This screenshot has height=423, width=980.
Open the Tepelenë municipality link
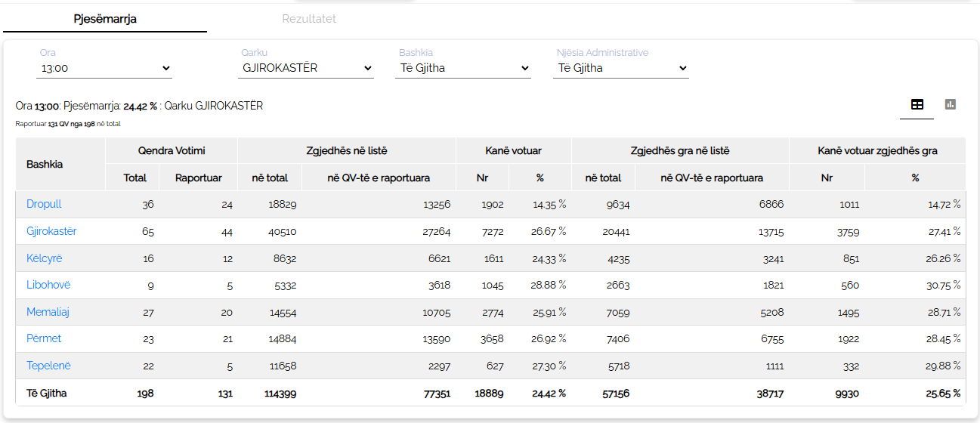[x=48, y=366]
